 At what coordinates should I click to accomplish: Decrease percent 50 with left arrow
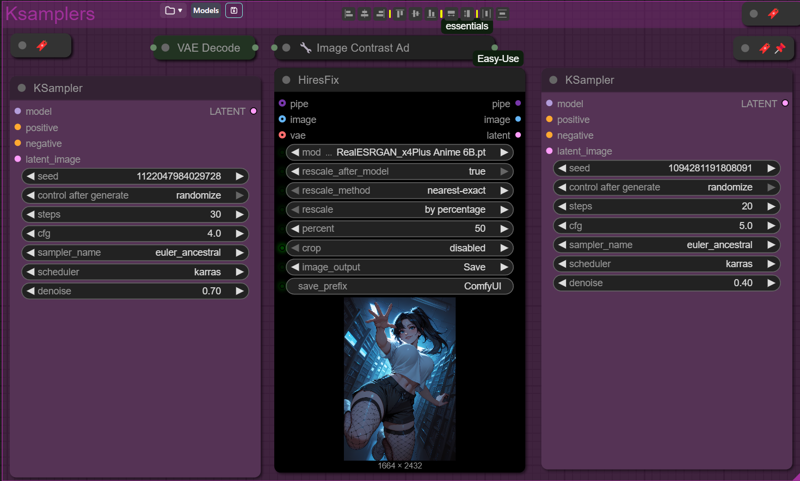pyautogui.click(x=295, y=229)
